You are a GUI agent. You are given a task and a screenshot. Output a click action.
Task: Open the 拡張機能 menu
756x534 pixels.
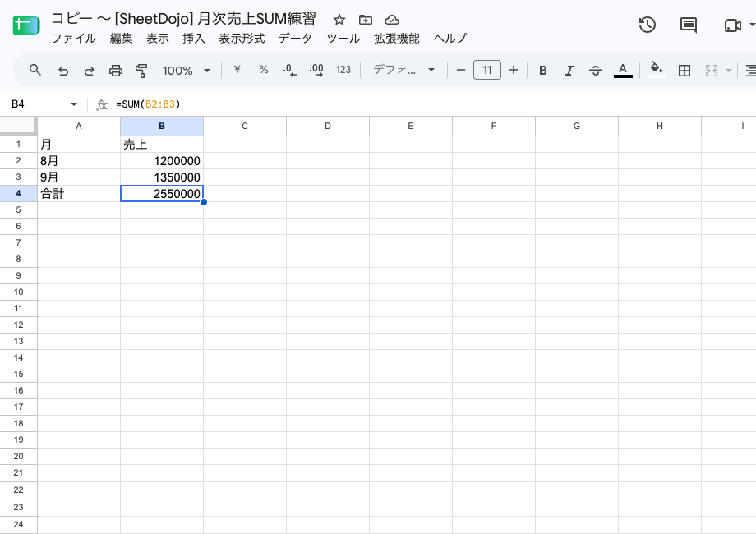397,39
